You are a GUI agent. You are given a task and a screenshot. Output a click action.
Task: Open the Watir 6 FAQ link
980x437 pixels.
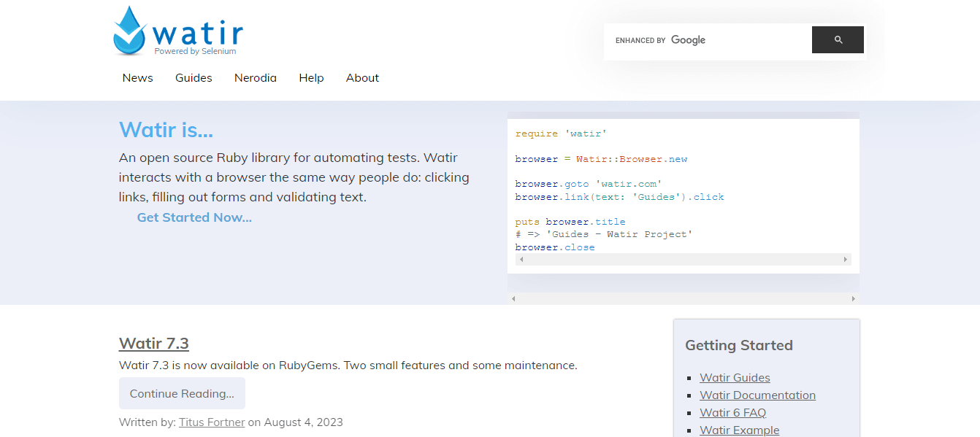[732, 413]
